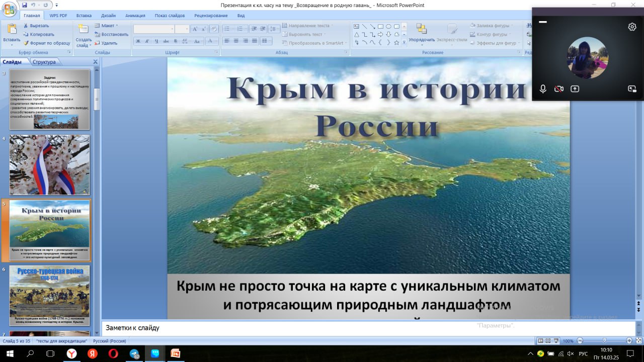Screen dimensions: 644x362
Task: Open Упорядочить arrange menu
Action: click(422, 34)
